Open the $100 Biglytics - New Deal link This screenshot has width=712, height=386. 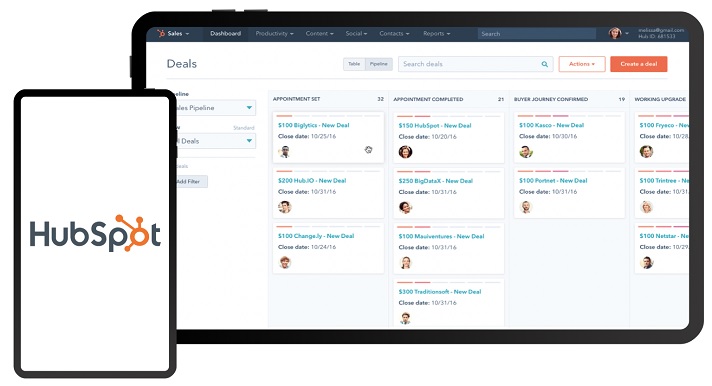pos(313,125)
